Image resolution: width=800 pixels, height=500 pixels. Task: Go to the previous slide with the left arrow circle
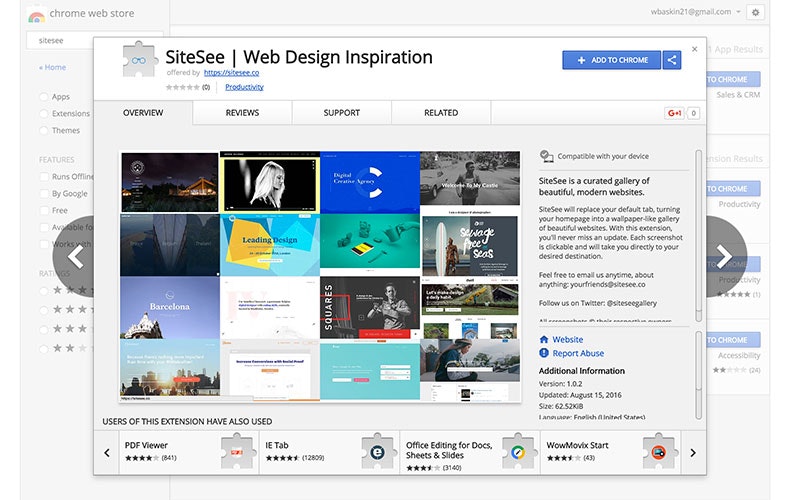[74, 257]
